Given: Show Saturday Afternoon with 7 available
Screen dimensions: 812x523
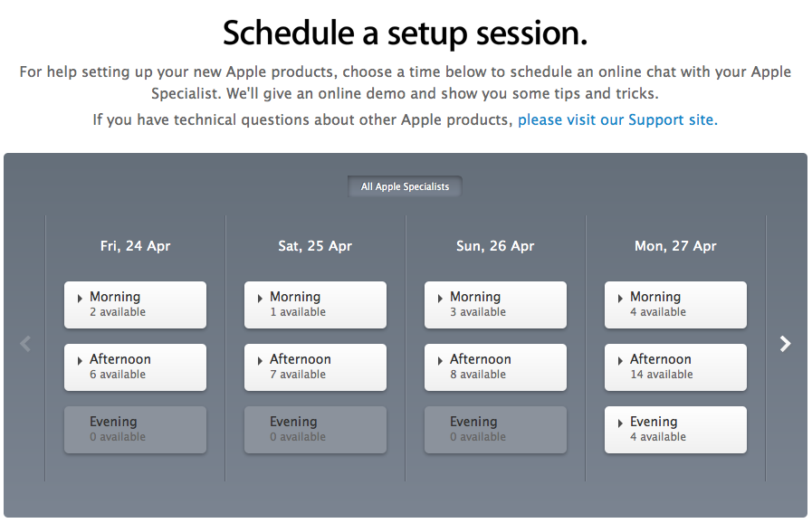Looking at the screenshot, I should click(x=315, y=366).
